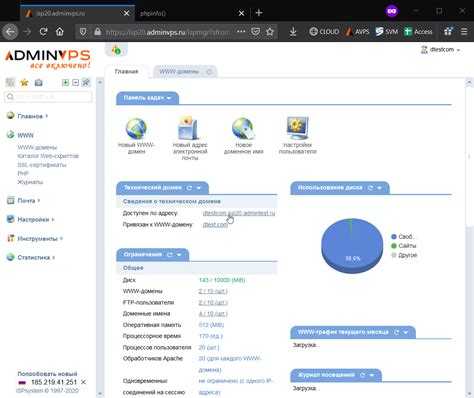474x398 pixels.
Task: Click the expand-all plus icon in sidebar
Action: coord(66,82)
